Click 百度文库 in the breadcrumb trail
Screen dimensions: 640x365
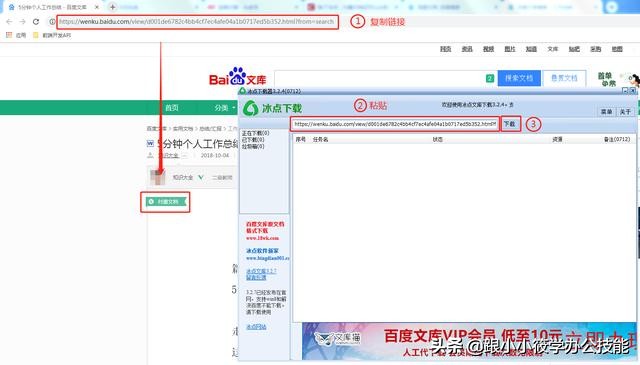pos(157,129)
